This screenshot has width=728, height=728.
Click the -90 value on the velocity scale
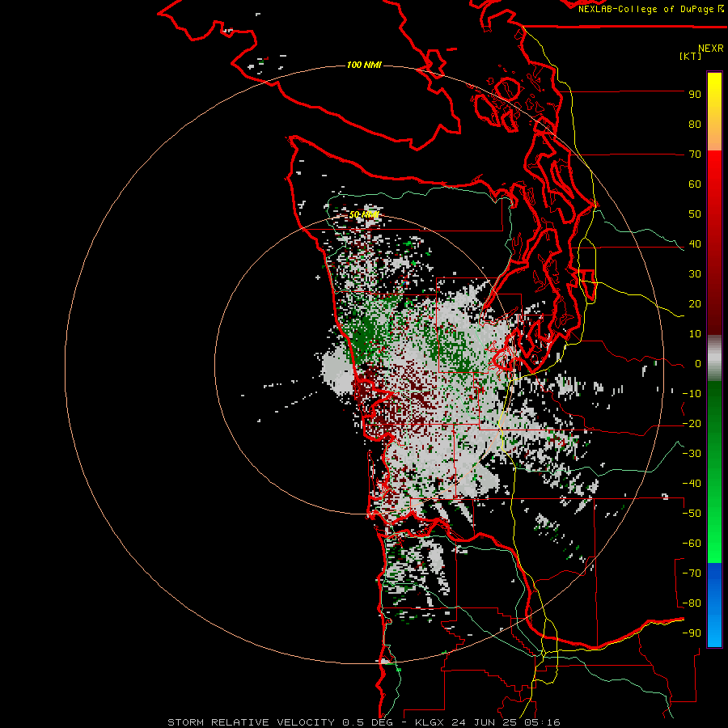692,633
